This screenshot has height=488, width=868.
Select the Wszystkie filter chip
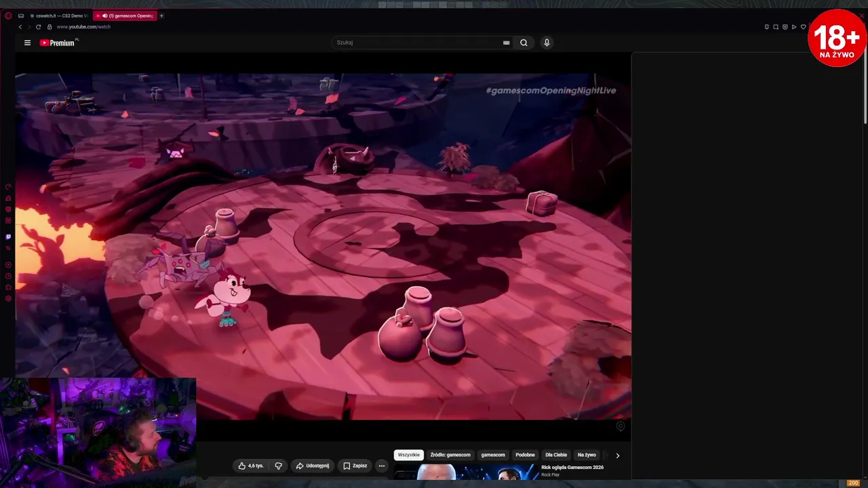coord(409,455)
